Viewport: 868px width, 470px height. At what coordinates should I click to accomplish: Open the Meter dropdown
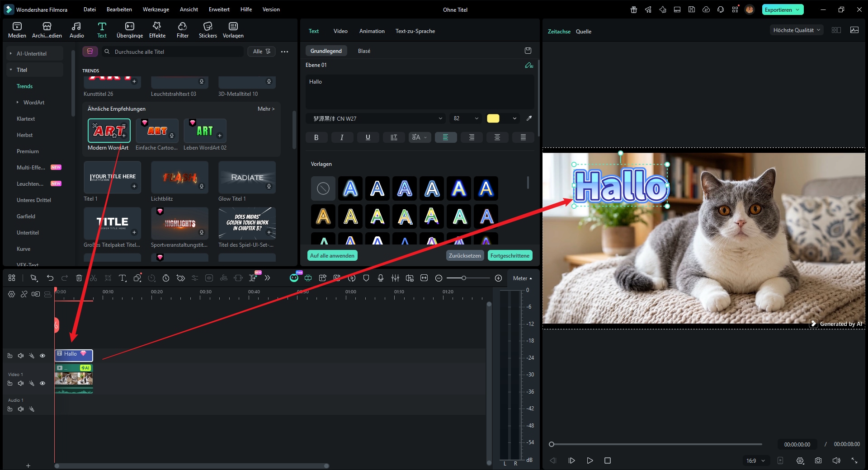pos(522,278)
